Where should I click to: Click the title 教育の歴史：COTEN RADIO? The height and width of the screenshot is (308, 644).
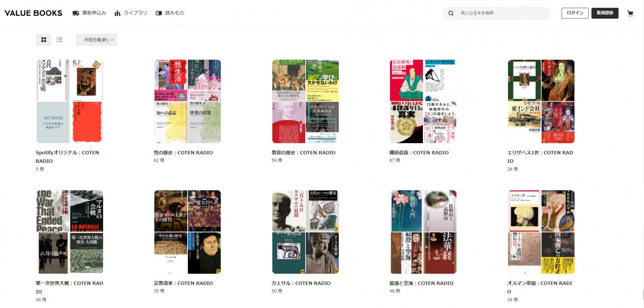coord(304,152)
